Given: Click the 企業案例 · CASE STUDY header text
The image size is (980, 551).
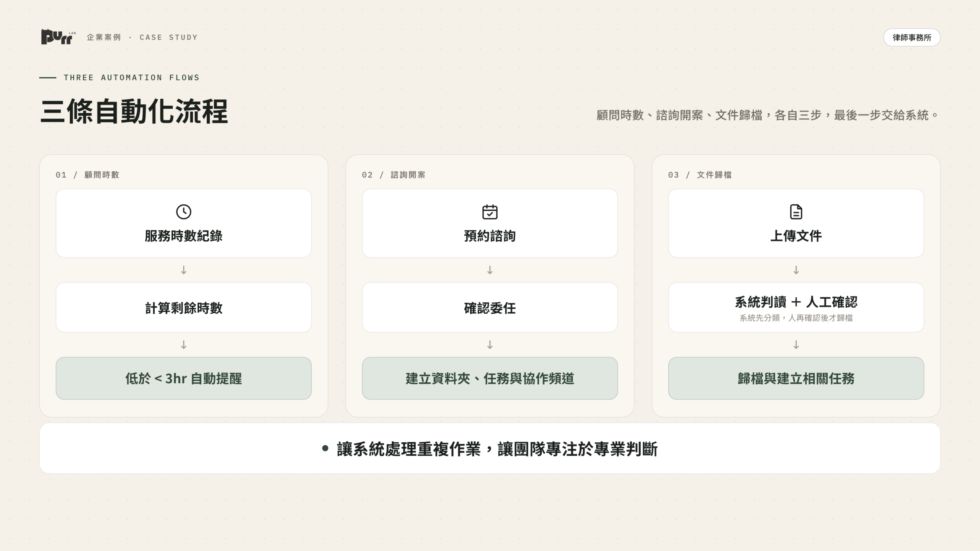Looking at the screenshot, I should (142, 37).
